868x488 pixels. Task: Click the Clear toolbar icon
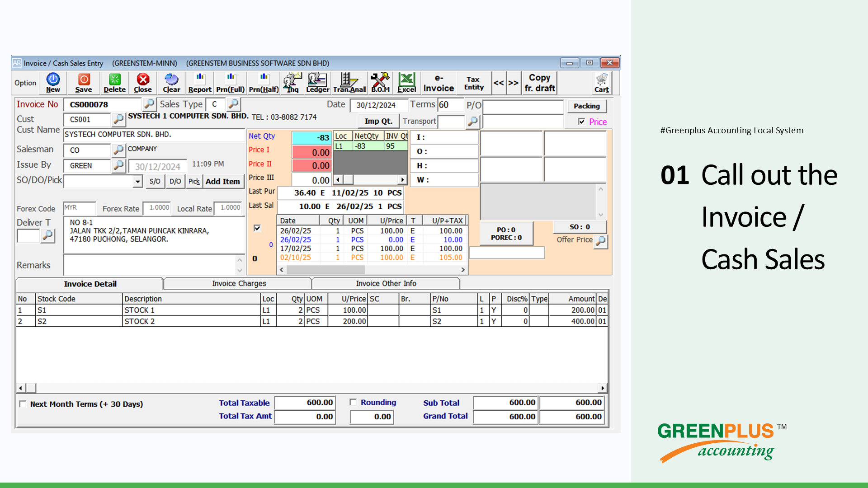(171, 83)
